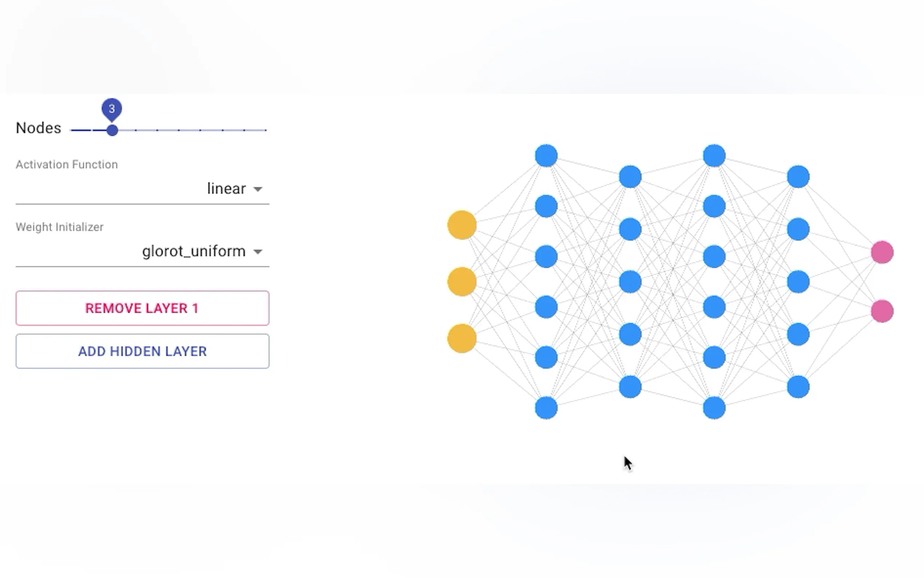The height and width of the screenshot is (578, 924).
Task: Click the linear activation value text
Action: tap(226, 189)
